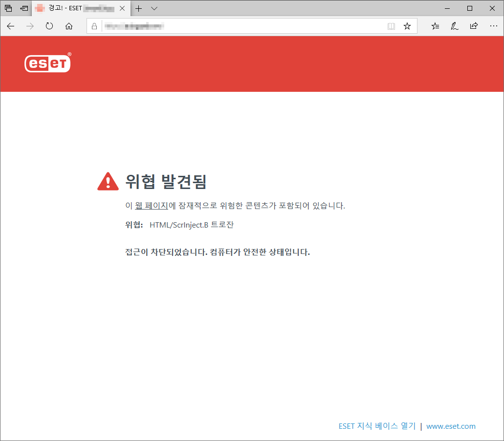Click the red warning triangle icon
Viewport: 504px width, 441px height.
point(108,181)
